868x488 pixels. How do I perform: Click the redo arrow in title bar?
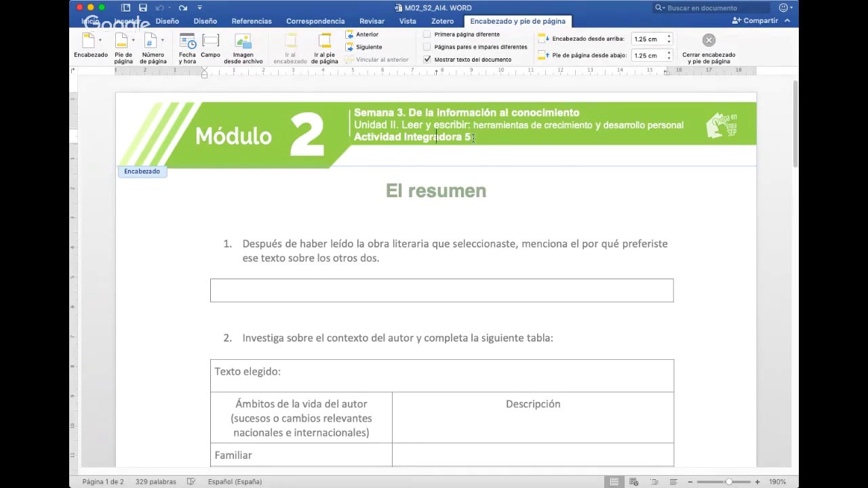pyautogui.click(x=183, y=7)
